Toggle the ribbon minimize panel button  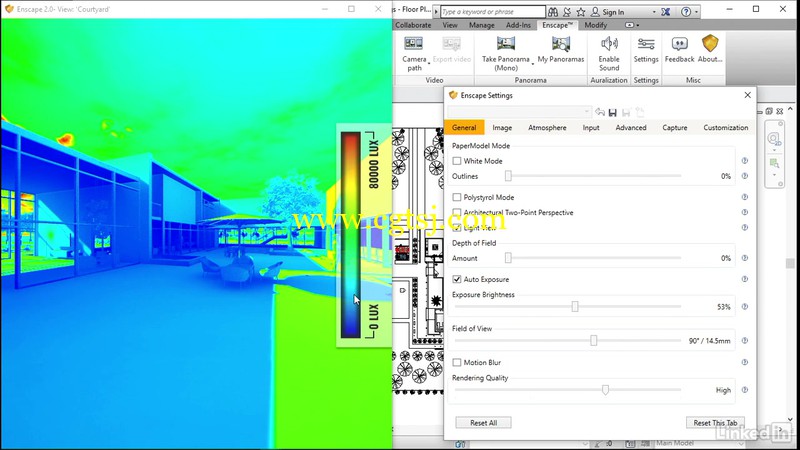[x=630, y=25]
